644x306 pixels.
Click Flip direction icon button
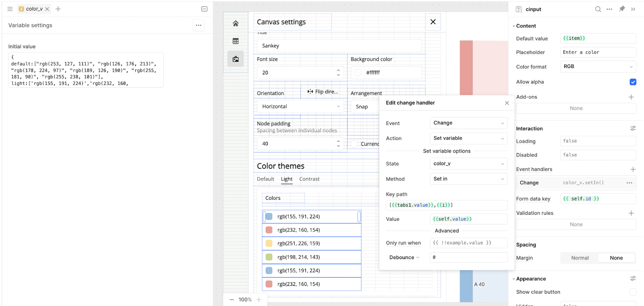(324, 92)
